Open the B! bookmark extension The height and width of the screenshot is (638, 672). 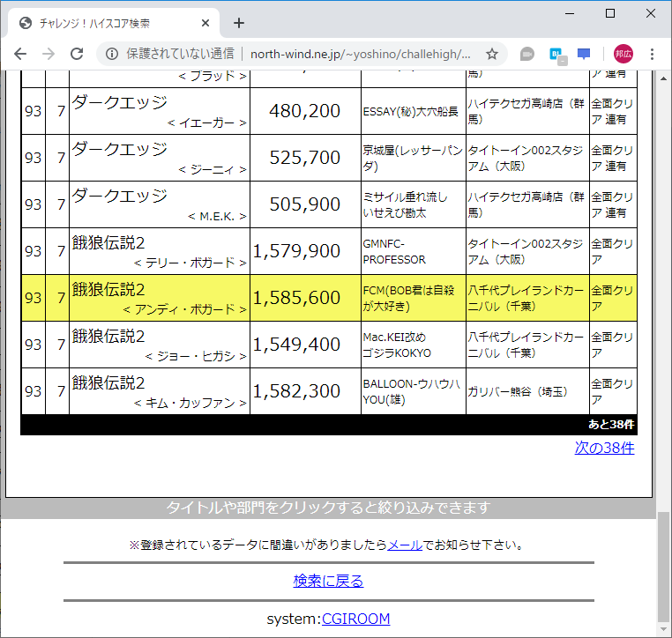tap(558, 56)
